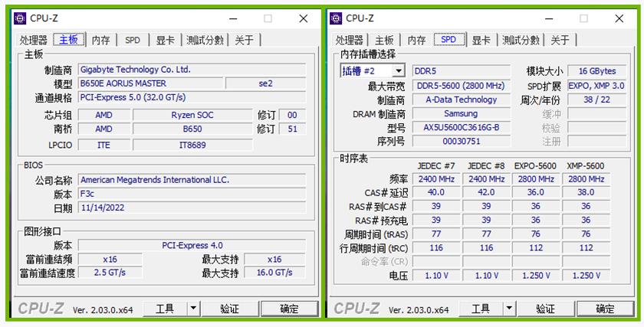Open 显卡 tab in right window
The width and height of the screenshot is (644, 327).
[x=481, y=41]
